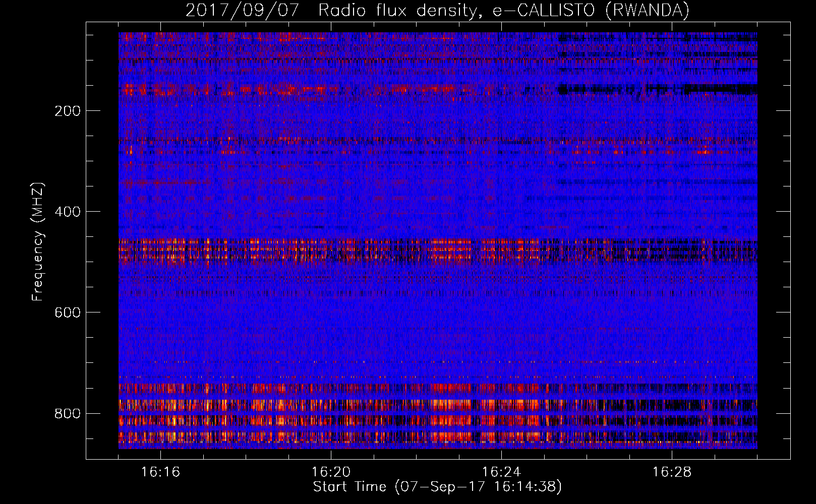Click the 800 MHz frequency tick label
The image size is (816, 504).
tap(68, 413)
